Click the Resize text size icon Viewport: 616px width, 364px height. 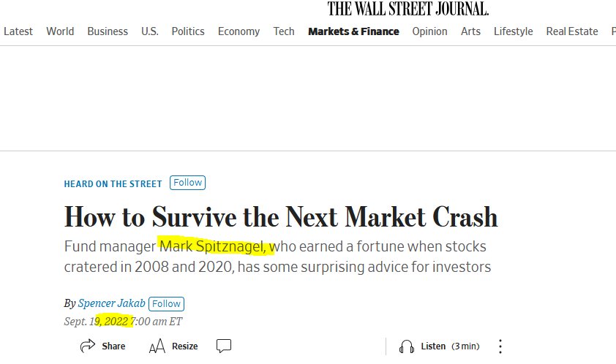[157, 346]
